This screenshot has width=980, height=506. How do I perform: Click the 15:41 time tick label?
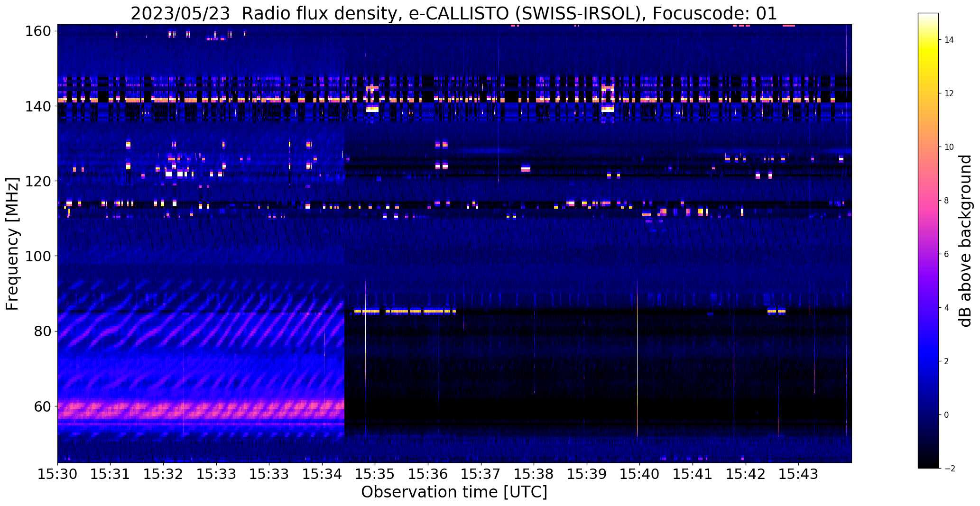coord(693,474)
